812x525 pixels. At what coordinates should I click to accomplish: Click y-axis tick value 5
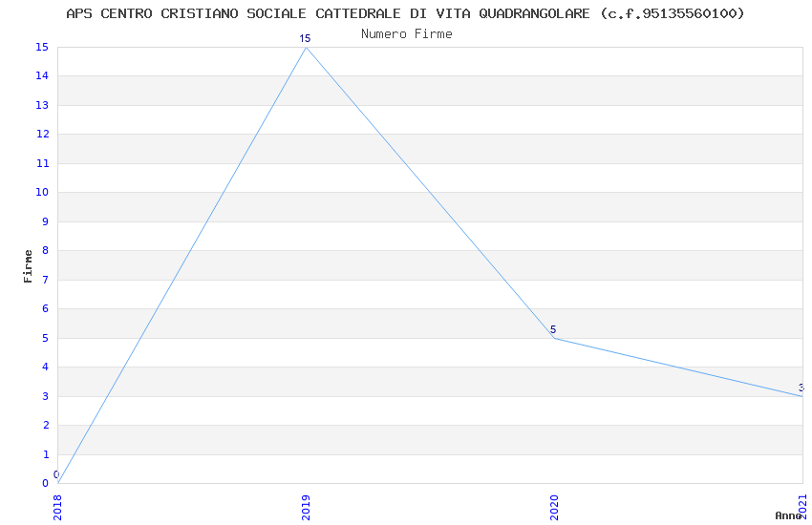coord(46,338)
